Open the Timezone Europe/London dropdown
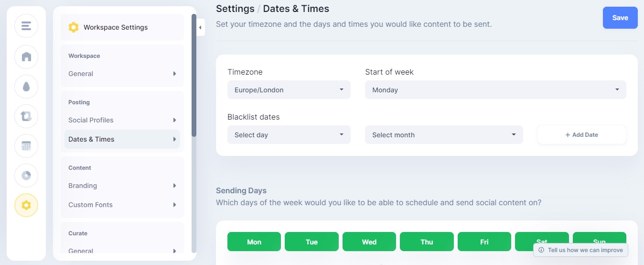The width and height of the screenshot is (644, 265). click(289, 90)
